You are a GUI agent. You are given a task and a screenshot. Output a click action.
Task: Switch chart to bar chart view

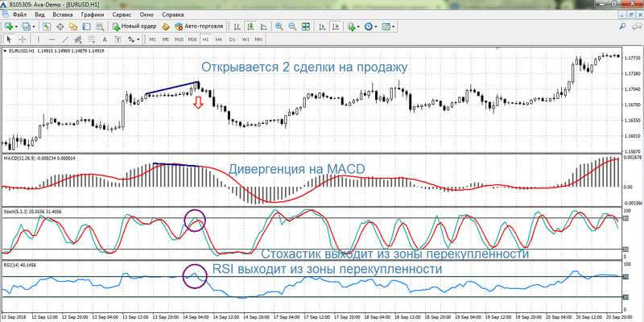(237, 27)
